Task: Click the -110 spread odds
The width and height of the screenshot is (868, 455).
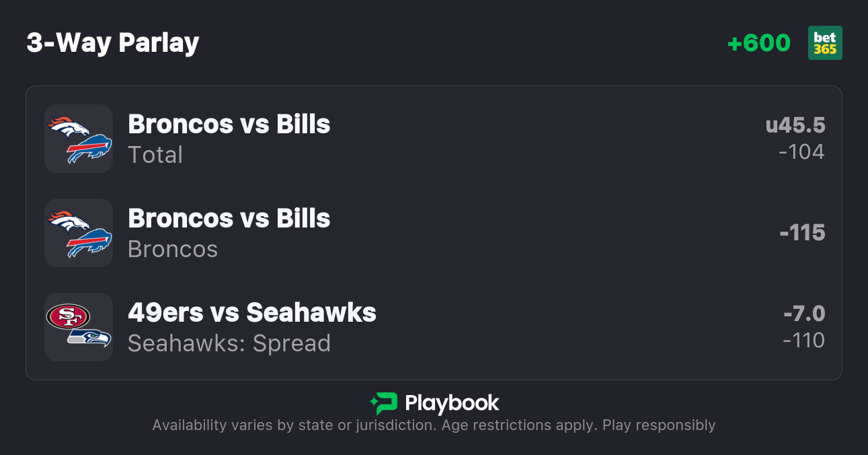Action: pyautogui.click(x=803, y=341)
